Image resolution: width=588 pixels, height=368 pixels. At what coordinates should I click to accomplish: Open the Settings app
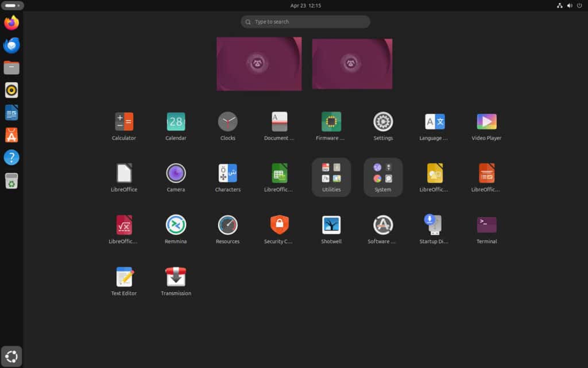click(x=383, y=121)
